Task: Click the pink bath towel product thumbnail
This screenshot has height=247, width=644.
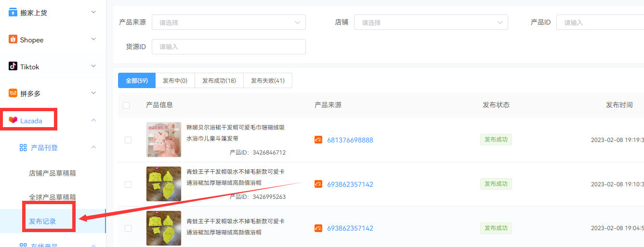Action: coord(164,140)
